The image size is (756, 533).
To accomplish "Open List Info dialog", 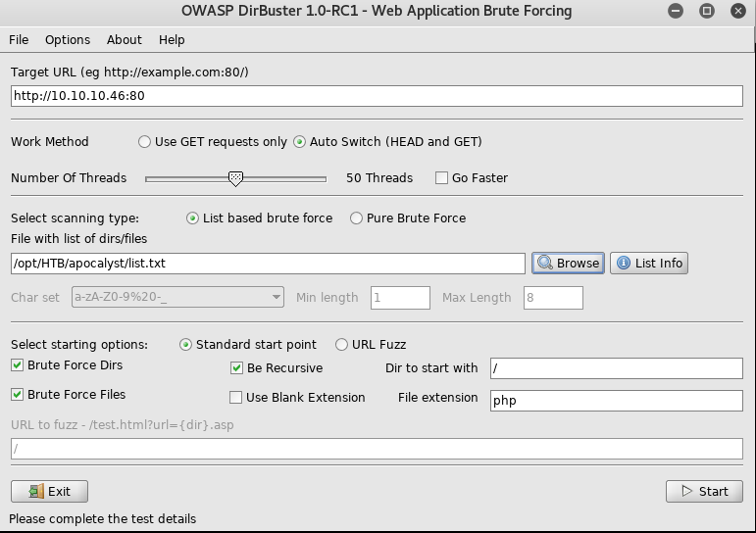I will tap(649, 264).
